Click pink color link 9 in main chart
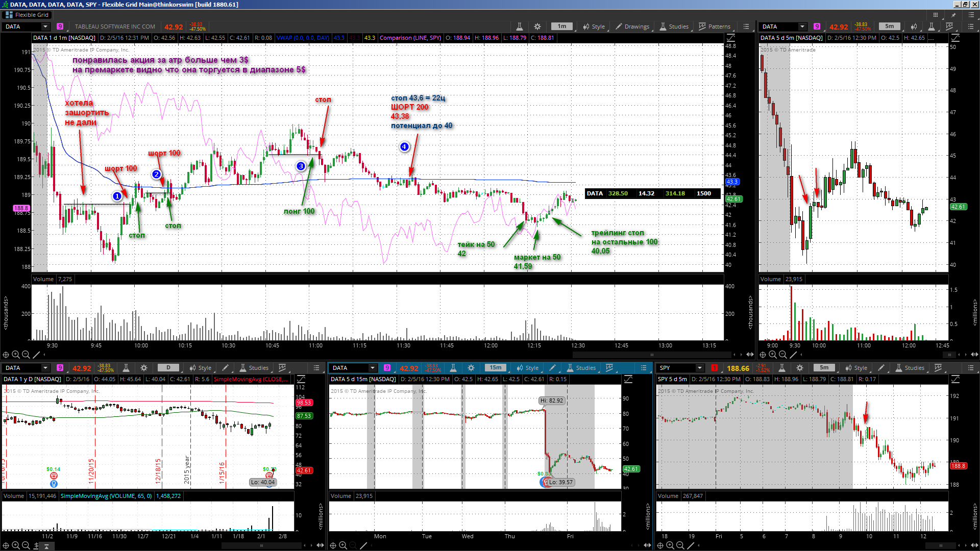Image resolution: width=980 pixels, height=551 pixels. pos(60,27)
